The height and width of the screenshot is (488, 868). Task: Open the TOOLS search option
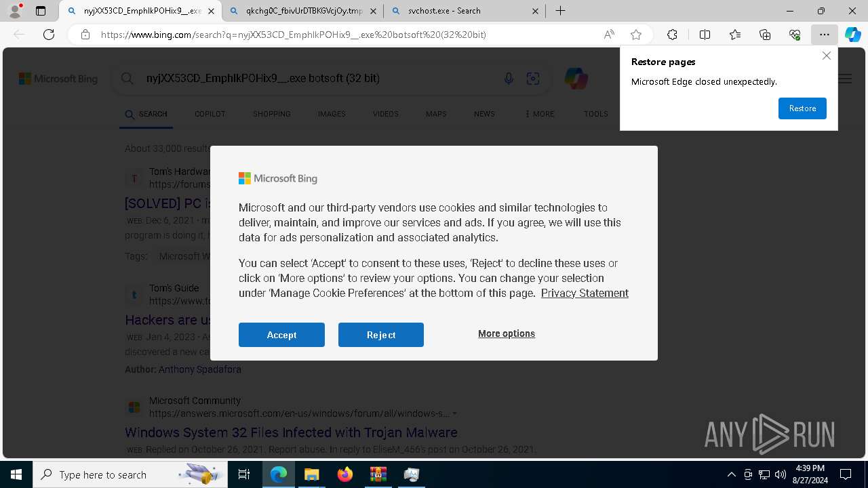tap(596, 114)
